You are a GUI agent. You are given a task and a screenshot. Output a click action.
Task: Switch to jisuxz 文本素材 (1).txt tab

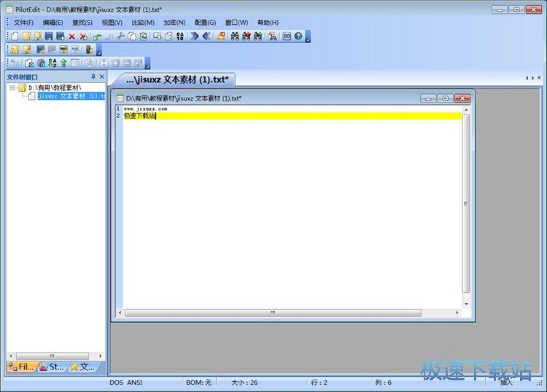177,80
